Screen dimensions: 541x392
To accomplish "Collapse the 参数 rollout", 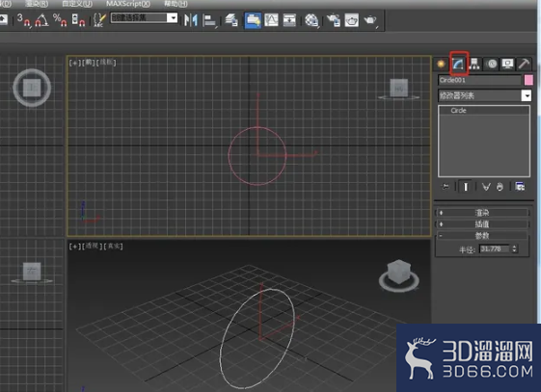I will point(482,236).
